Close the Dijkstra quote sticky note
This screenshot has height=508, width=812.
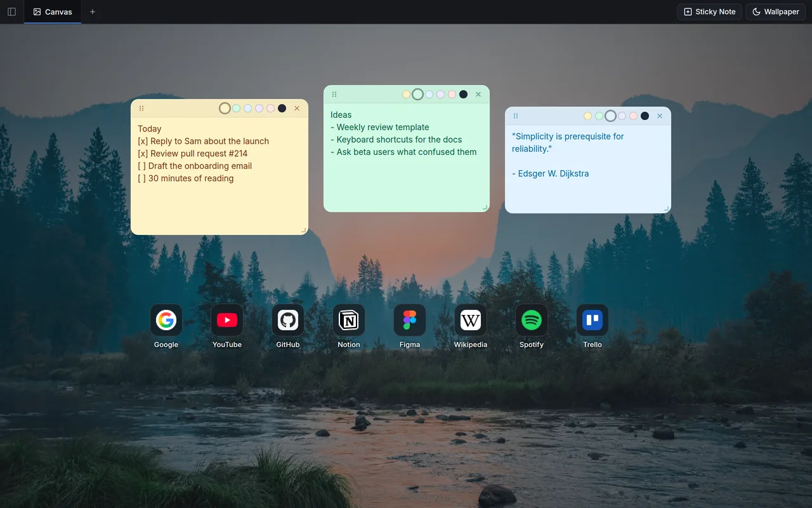[660, 116]
